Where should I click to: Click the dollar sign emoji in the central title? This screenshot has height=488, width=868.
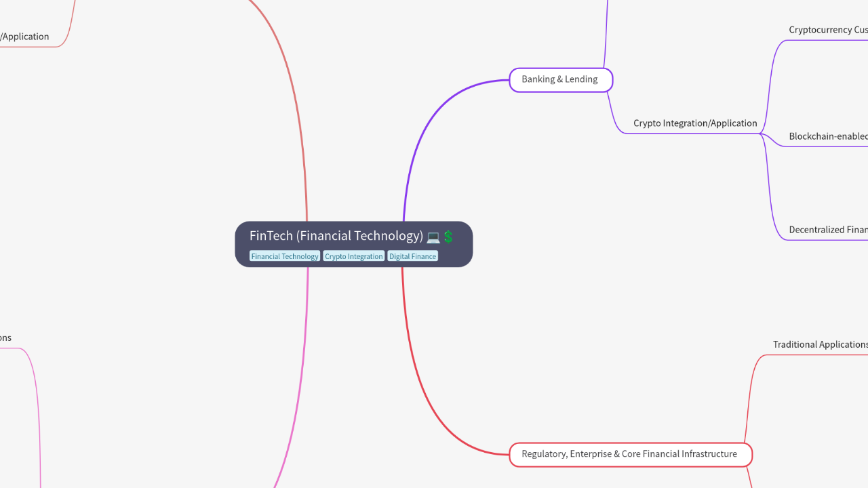coord(448,237)
